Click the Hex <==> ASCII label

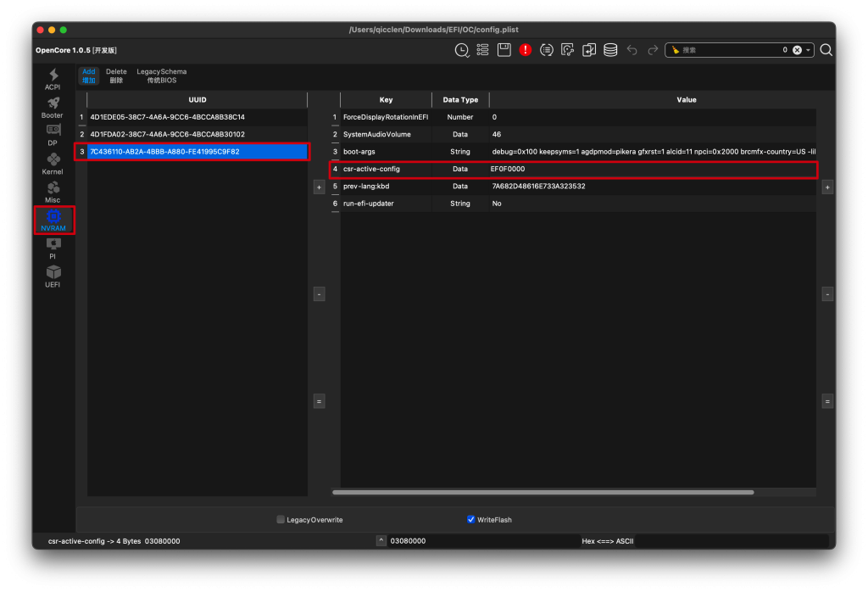[607, 541]
